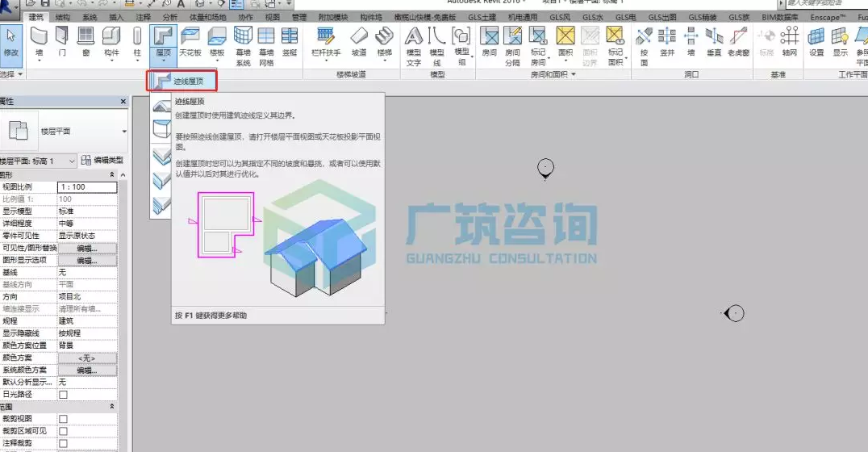Choose the 楼板 (Floor) tool
The width and height of the screenshot is (868, 452).
tap(217, 42)
